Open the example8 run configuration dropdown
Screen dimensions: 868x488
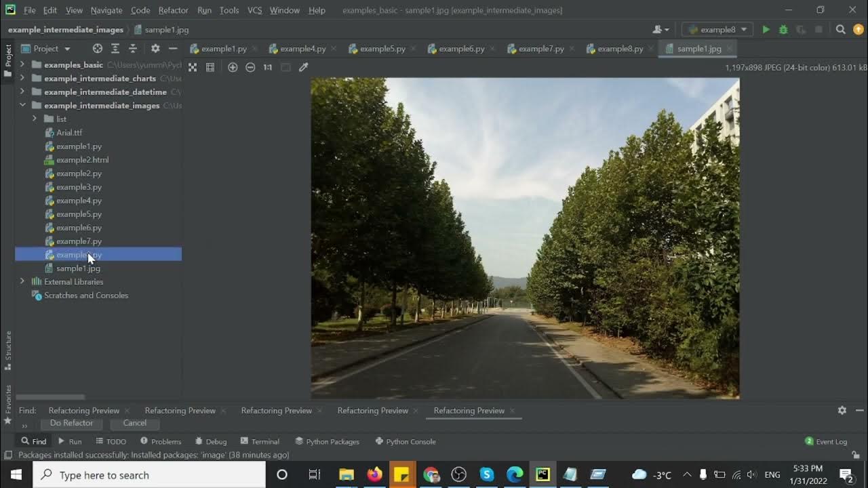718,30
